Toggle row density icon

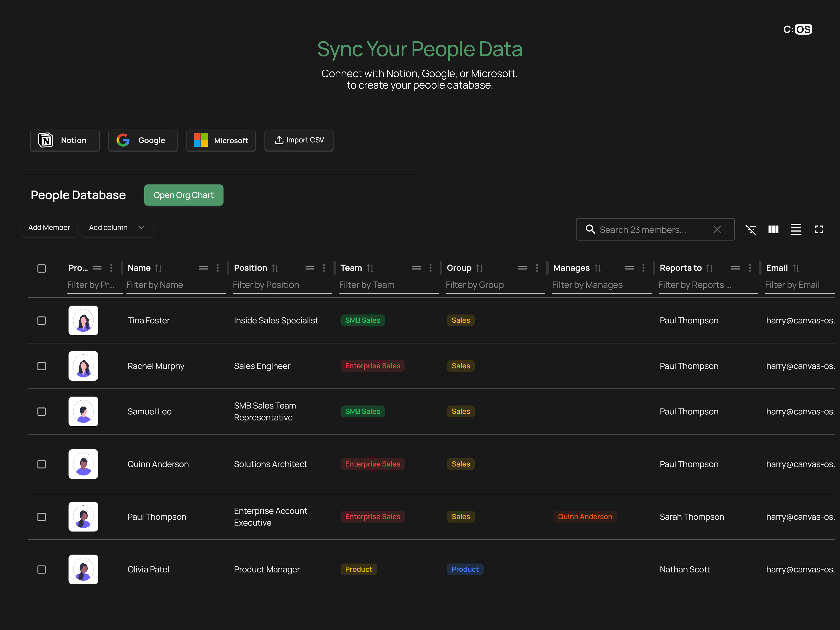(796, 229)
